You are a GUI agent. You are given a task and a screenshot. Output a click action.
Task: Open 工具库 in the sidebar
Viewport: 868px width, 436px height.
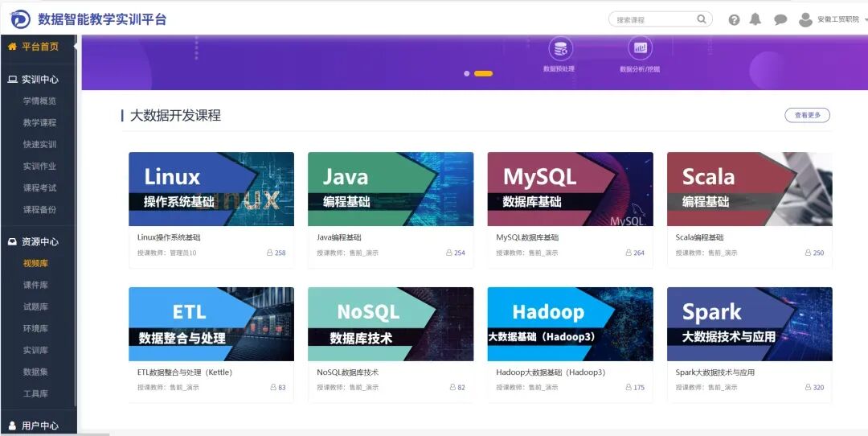[35, 393]
